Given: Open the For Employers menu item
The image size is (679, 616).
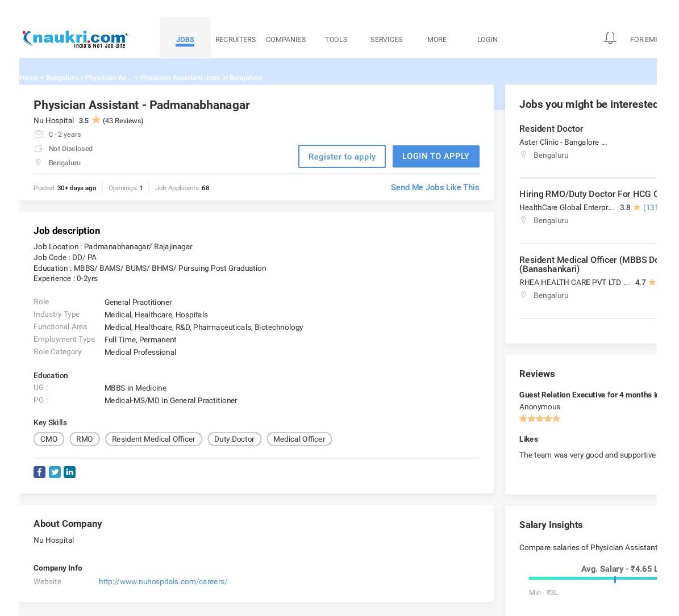Looking at the screenshot, I should [x=643, y=39].
